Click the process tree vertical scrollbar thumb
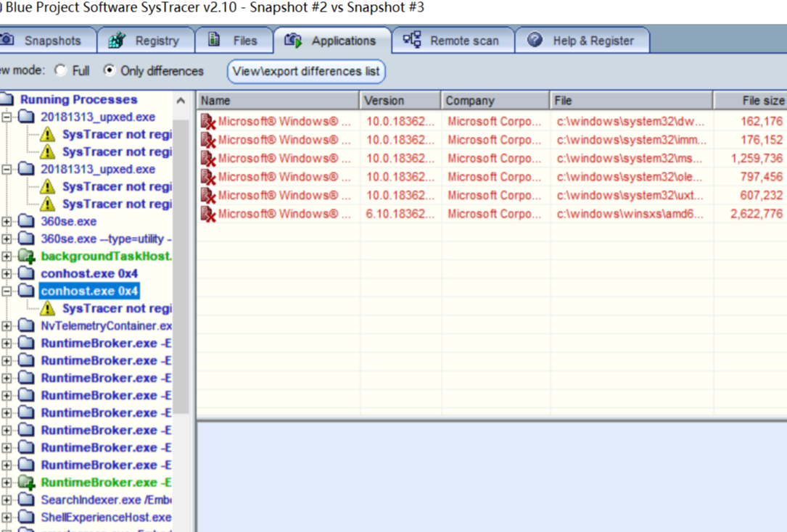The width and height of the screenshot is (787, 532). click(181, 266)
